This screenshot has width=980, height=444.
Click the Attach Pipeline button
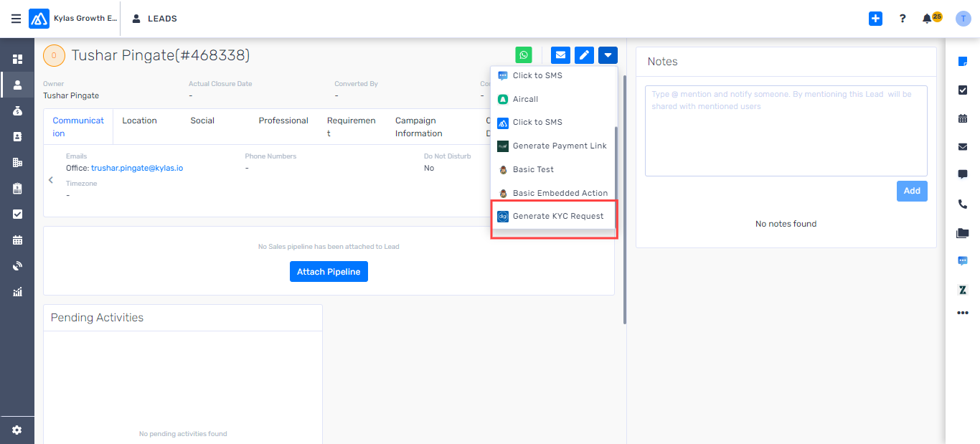pos(329,271)
